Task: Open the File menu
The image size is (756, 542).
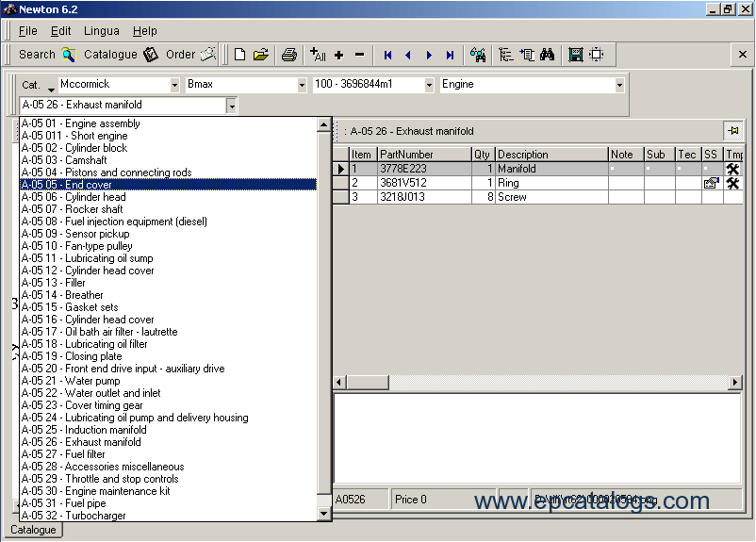Action: [28, 31]
